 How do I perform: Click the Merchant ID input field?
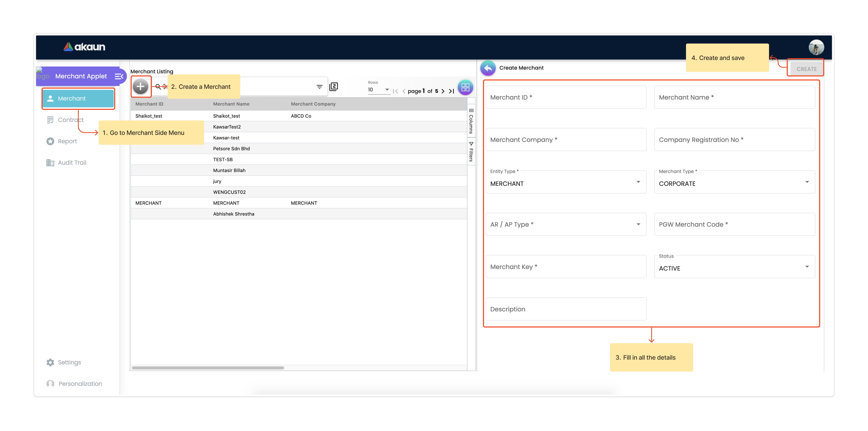click(x=566, y=97)
